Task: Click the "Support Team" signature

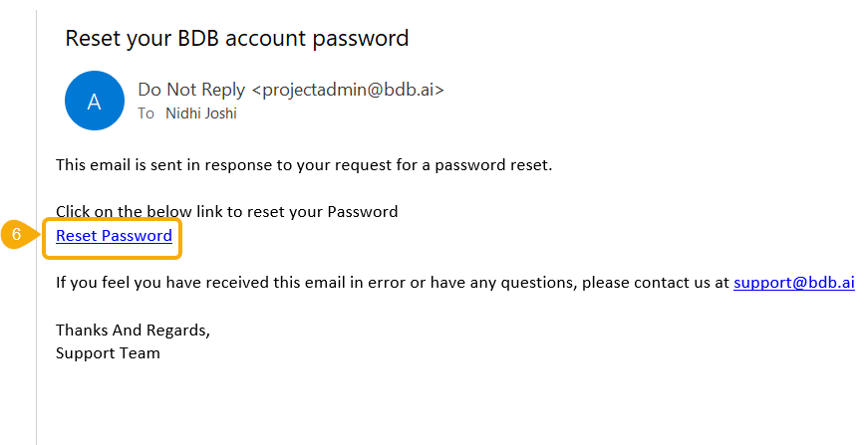Action: point(108,352)
